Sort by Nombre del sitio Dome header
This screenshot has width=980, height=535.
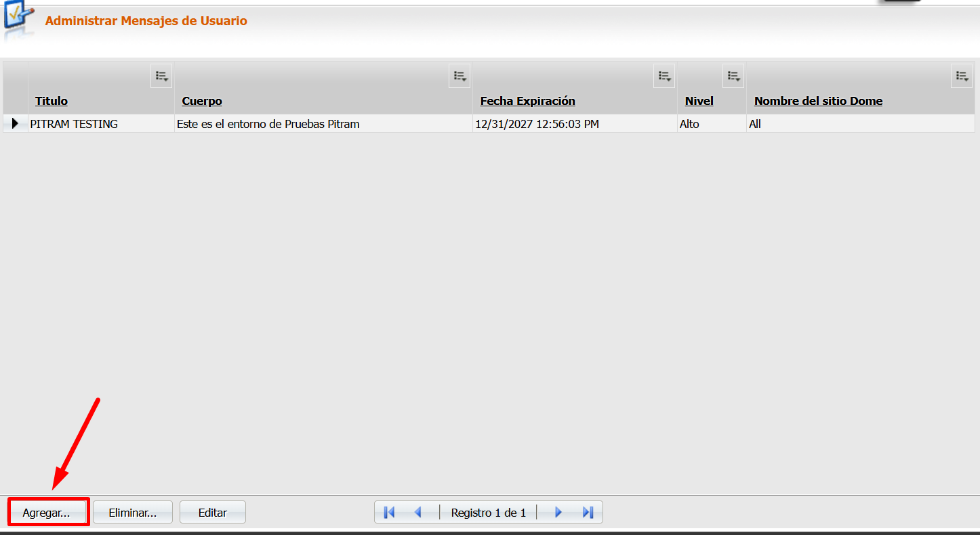818,101
